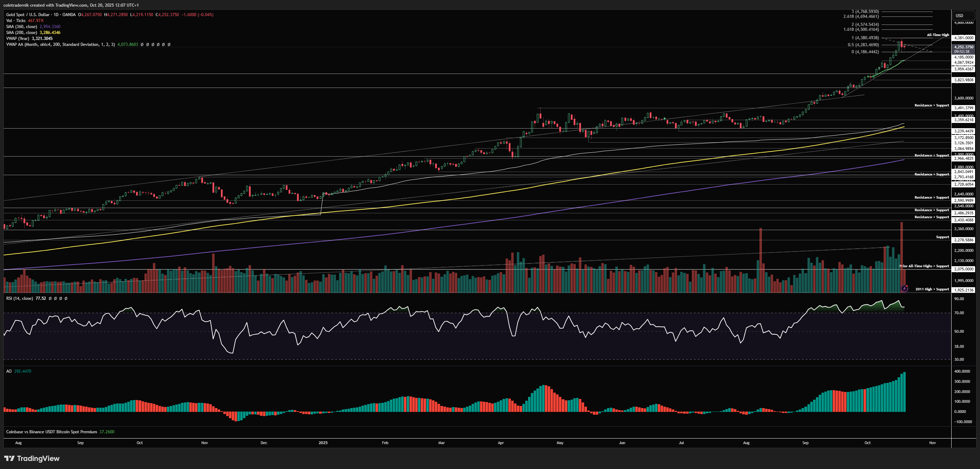Select the Vol · Ticks indicator label

click(x=15, y=21)
